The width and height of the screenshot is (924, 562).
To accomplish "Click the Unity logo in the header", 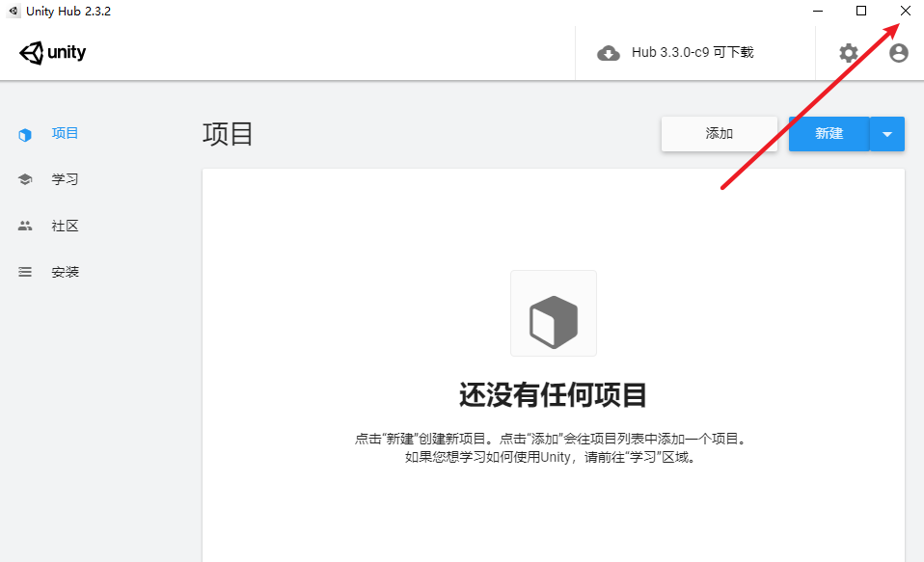I will [53, 53].
